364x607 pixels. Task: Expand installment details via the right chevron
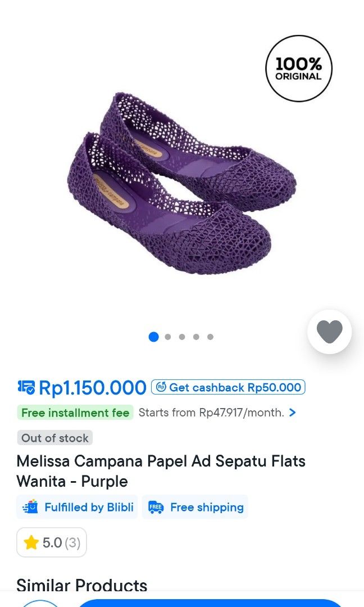(x=292, y=413)
